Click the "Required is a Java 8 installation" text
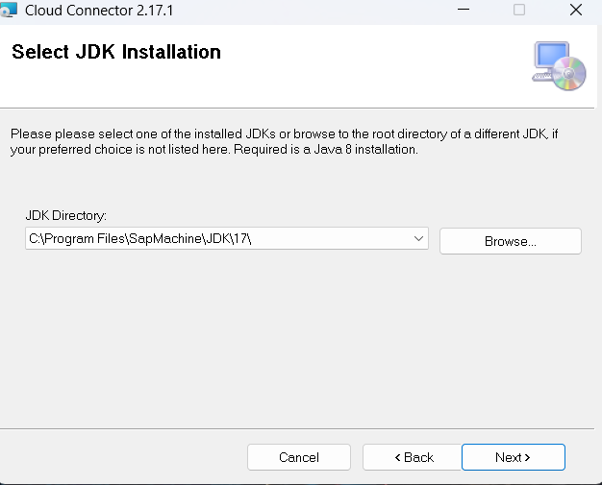602x485 pixels. [326, 149]
